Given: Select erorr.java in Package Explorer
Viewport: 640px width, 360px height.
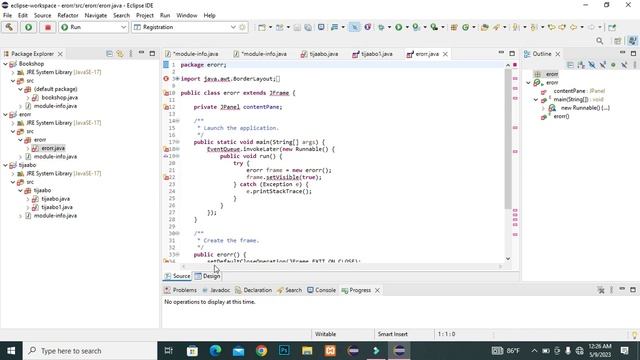Looking at the screenshot, I should coord(53,148).
